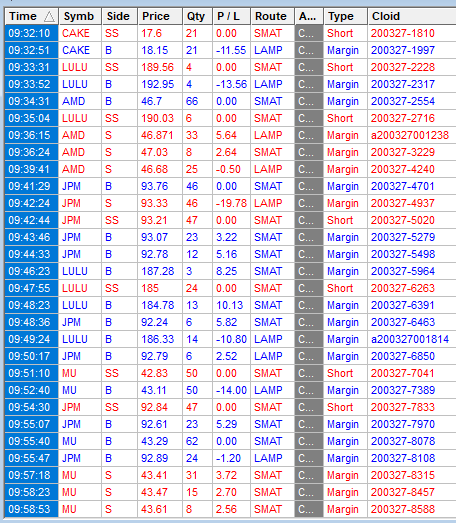Click price 18.15 for CAKE

coord(154,50)
